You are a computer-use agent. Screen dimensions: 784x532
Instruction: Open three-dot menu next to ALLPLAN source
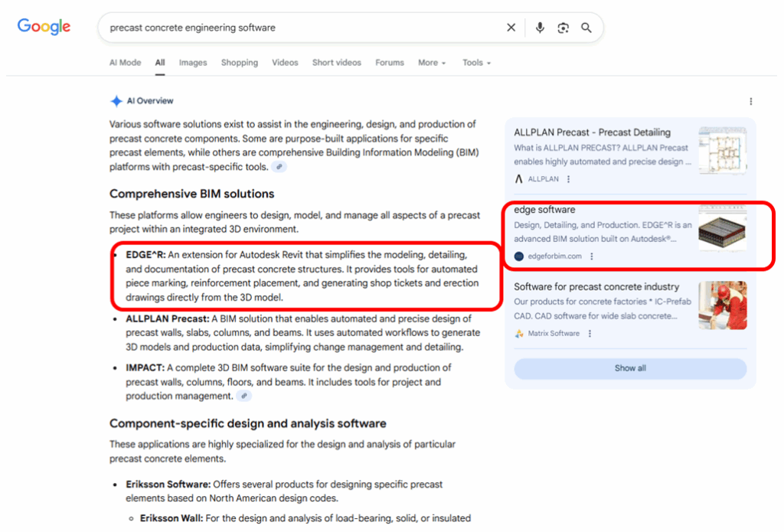click(568, 179)
